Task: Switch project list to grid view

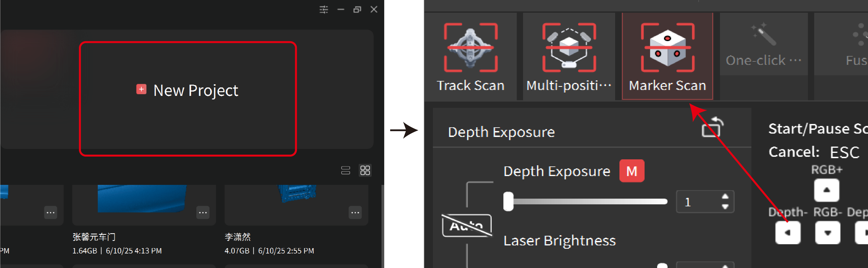Action: click(x=365, y=170)
